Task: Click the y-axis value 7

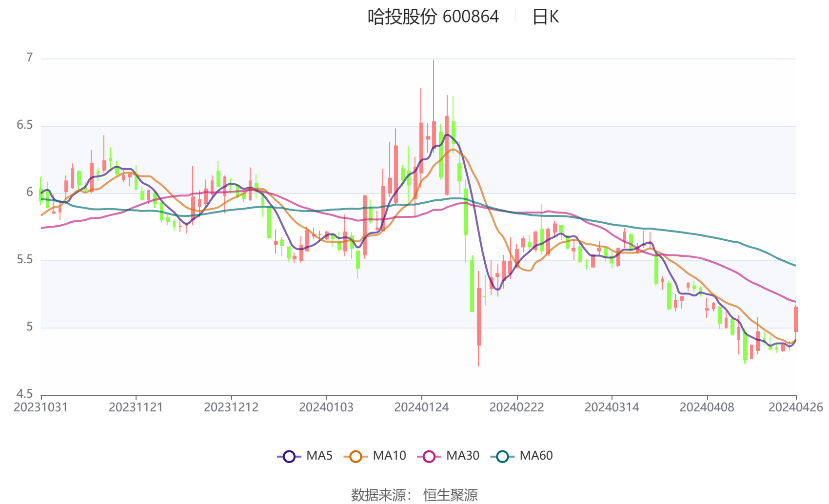Action: [30, 58]
